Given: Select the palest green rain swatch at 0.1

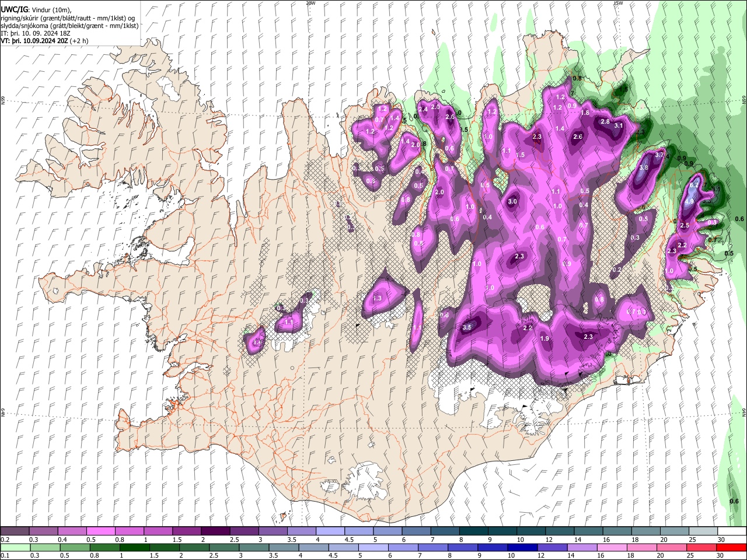Looking at the screenshot, I should [x=15, y=548].
